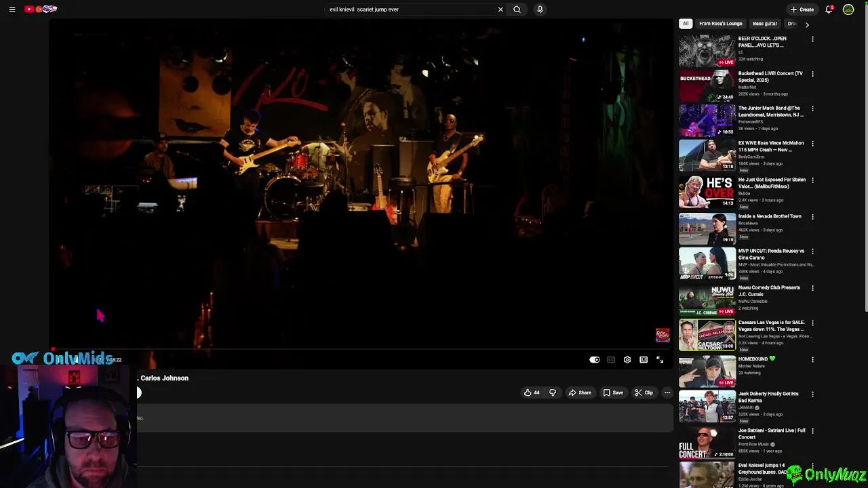Open options for Buckethead LIVE video
This screenshot has height=488, width=868.
(812, 74)
